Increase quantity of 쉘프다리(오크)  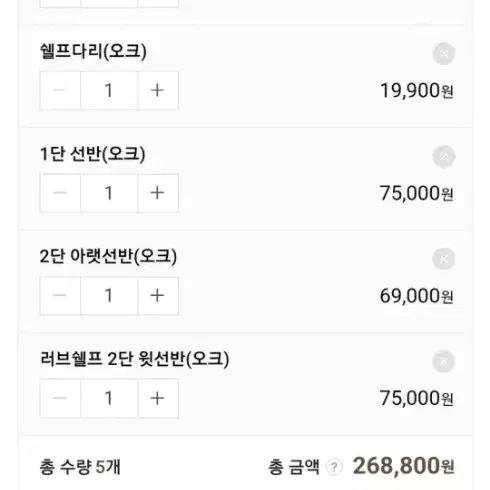158,90
